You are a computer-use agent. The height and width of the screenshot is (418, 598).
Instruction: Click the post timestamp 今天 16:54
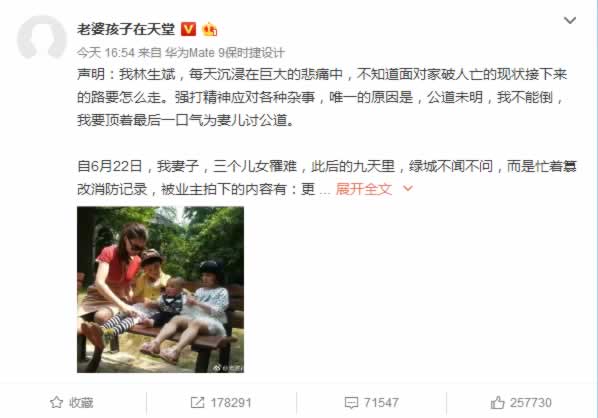click(x=106, y=53)
